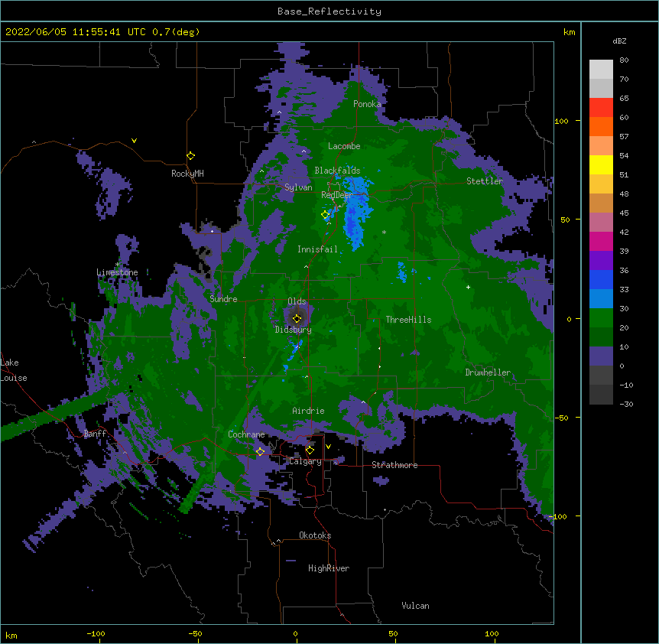The image size is (659, 644).
Task: Click the dBZ legend heading
Action: coord(619,41)
